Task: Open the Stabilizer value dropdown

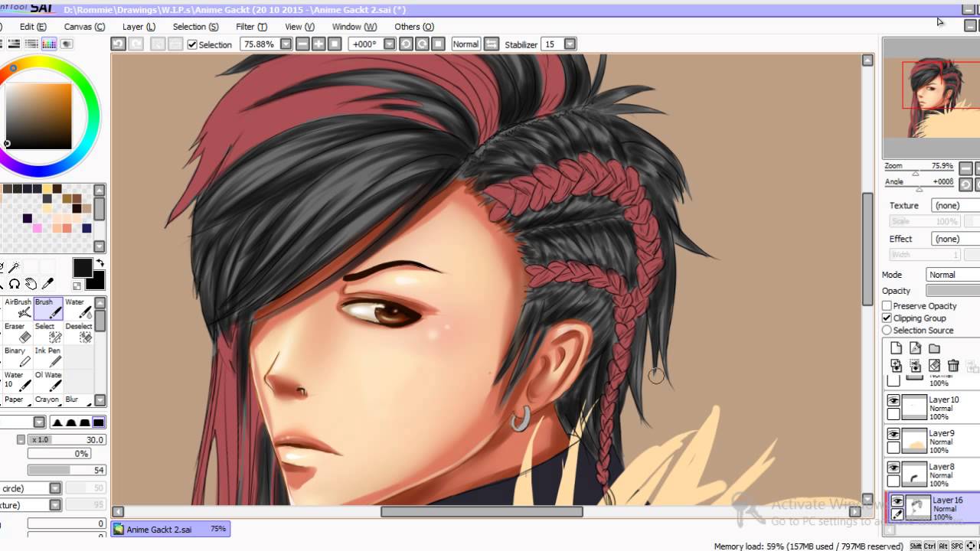Action: click(x=570, y=44)
